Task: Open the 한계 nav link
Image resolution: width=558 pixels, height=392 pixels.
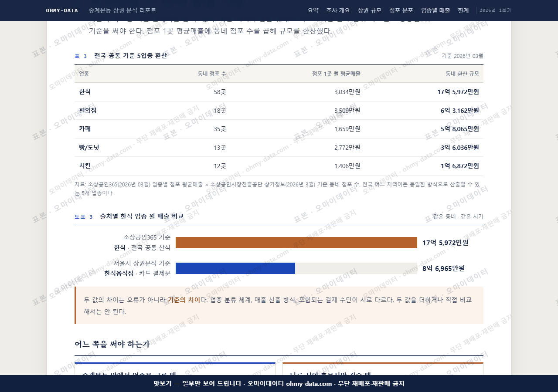Action: click(463, 10)
